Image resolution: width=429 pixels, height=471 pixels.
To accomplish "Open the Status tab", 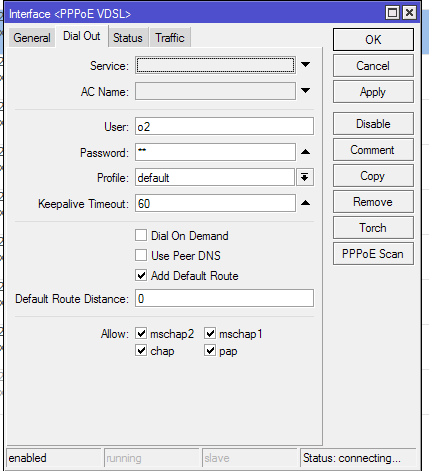I will coord(128,38).
